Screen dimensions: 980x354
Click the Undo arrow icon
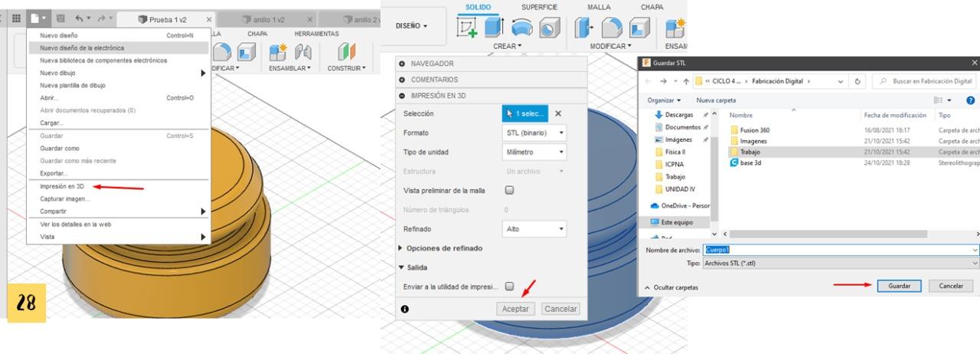point(79,18)
